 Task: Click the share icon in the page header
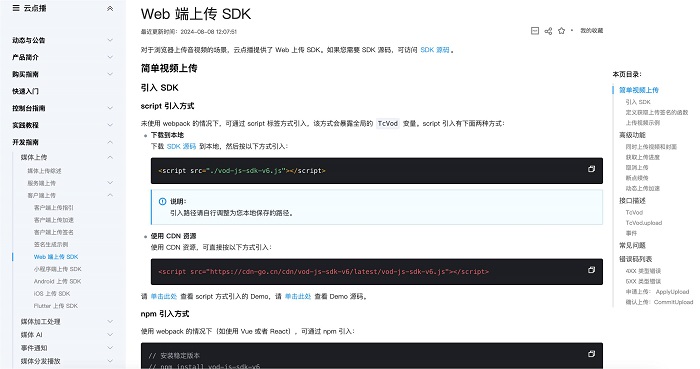tap(548, 31)
